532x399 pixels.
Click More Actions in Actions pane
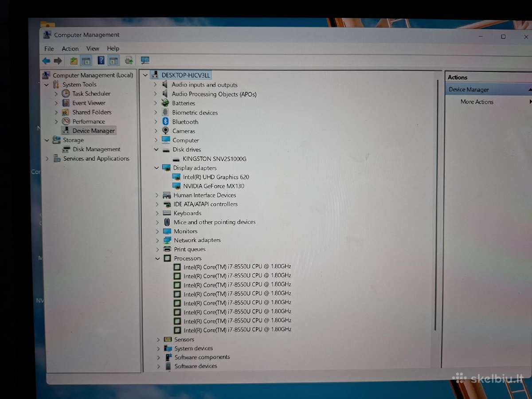pyautogui.click(x=477, y=102)
